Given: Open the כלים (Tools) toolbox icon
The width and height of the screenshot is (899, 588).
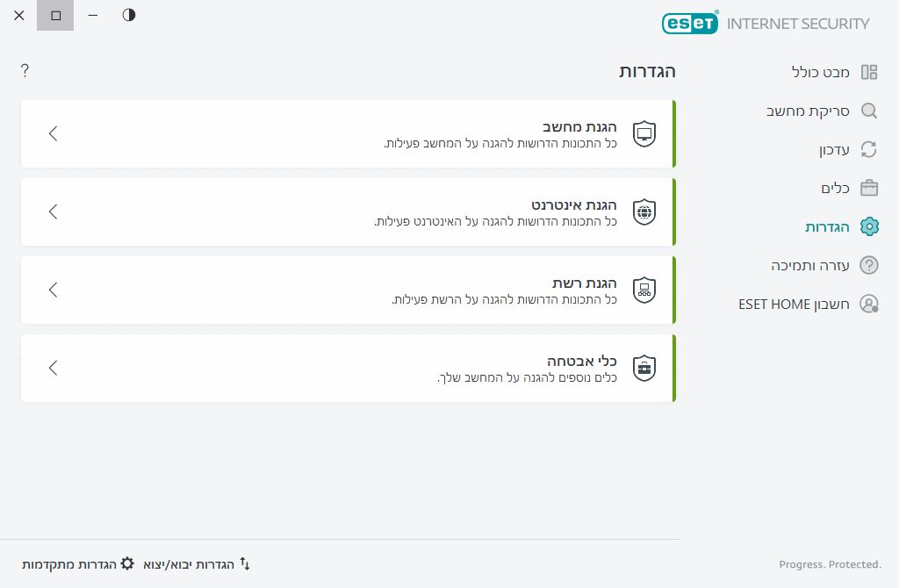Looking at the screenshot, I should [869, 188].
